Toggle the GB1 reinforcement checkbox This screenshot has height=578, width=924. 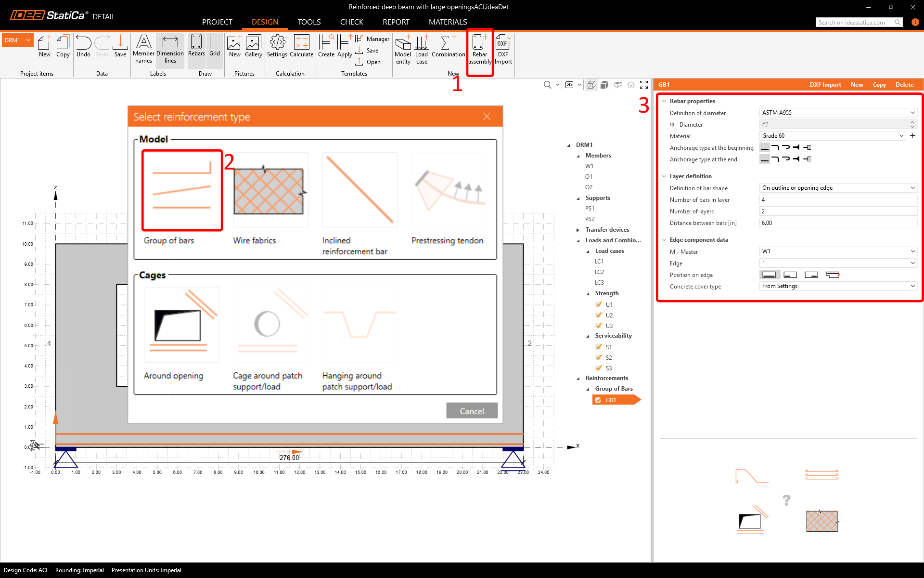coord(598,400)
